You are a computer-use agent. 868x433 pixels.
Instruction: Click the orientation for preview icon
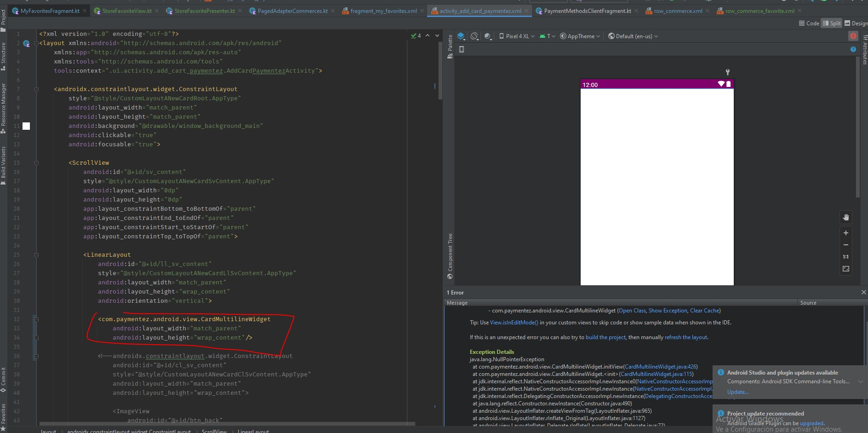click(x=475, y=36)
